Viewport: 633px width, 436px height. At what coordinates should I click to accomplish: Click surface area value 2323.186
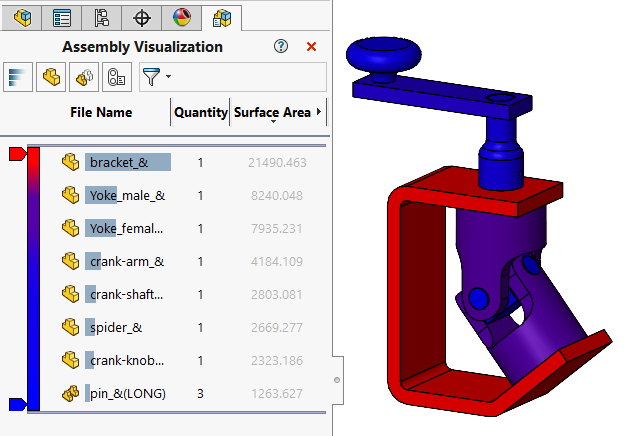tap(277, 361)
